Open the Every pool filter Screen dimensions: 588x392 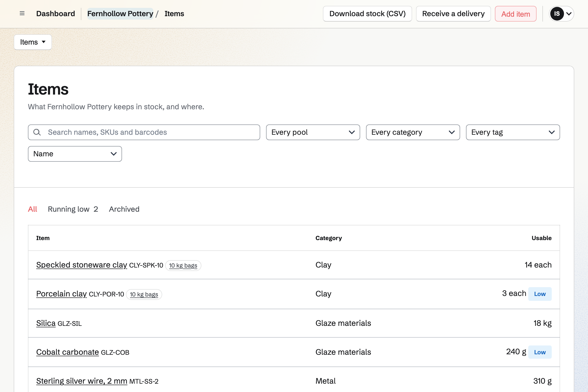point(313,132)
